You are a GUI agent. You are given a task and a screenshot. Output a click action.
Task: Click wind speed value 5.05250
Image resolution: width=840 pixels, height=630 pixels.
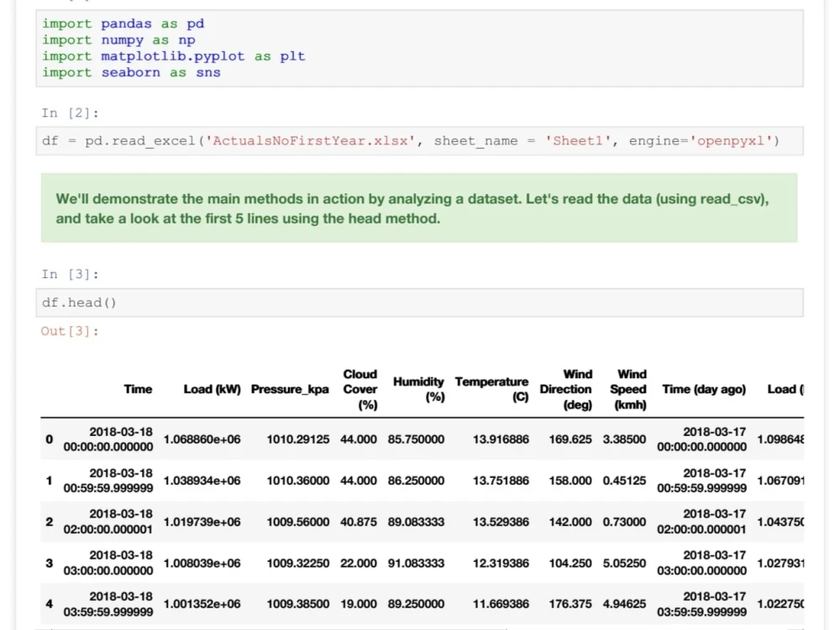[x=625, y=563]
